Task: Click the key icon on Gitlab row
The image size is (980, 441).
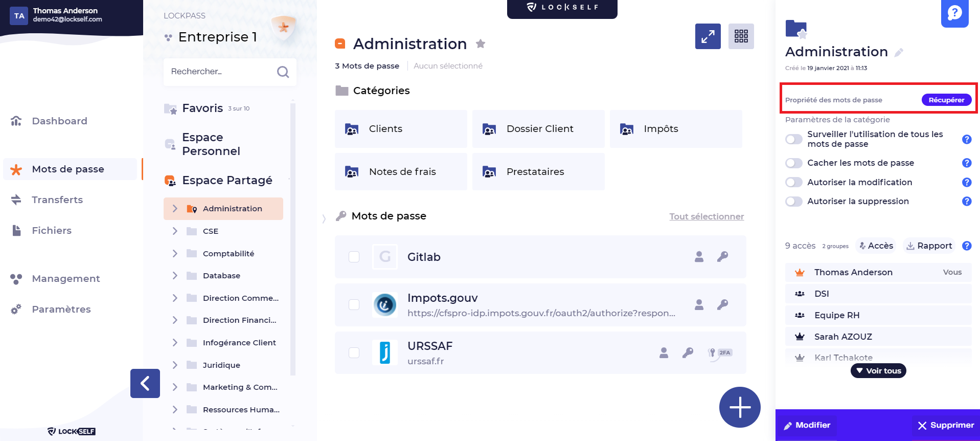Action: [x=722, y=257]
